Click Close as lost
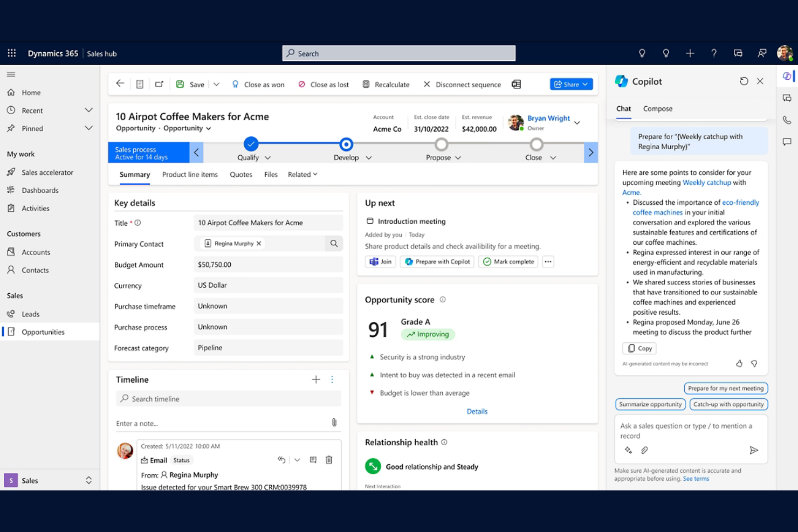 324,84
